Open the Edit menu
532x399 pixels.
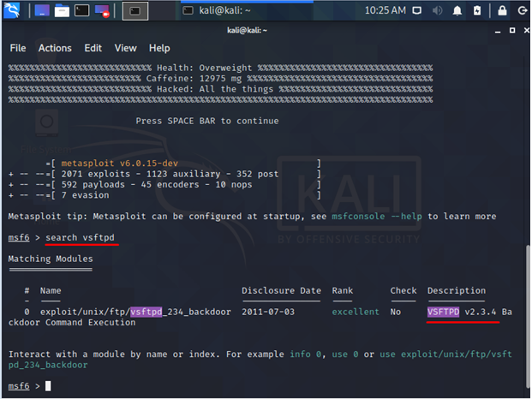pyautogui.click(x=93, y=48)
